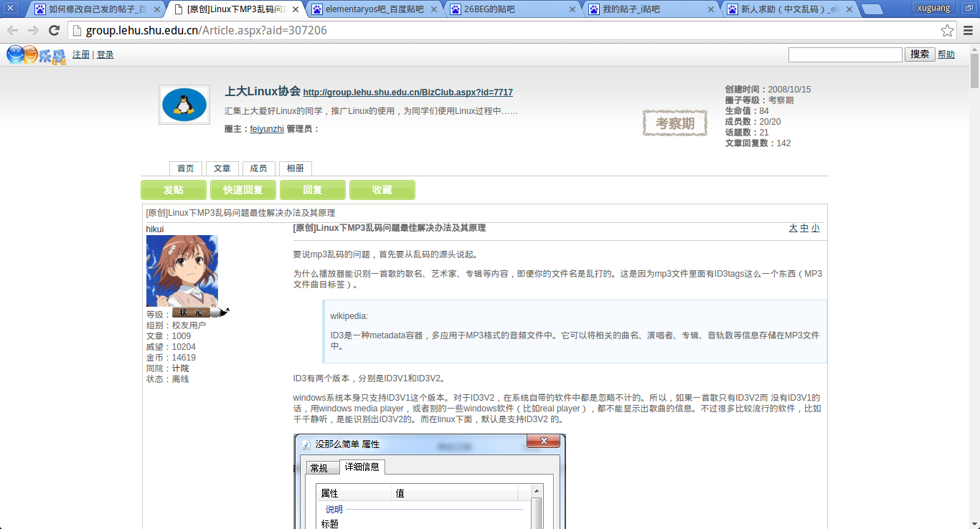Click the green 收藏 button
The width and height of the screenshot is (980, 529).
(x=382, y=190)
